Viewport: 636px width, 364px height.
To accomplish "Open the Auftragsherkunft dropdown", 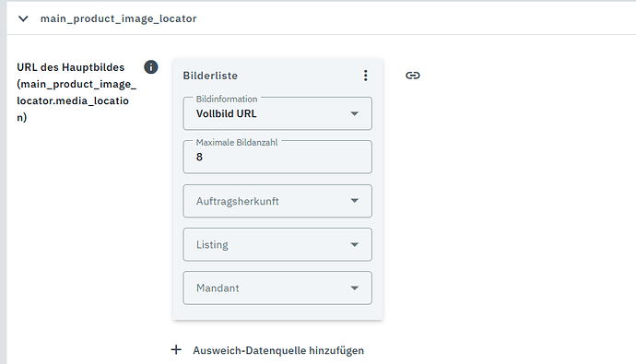I will [x=277, y=201].
